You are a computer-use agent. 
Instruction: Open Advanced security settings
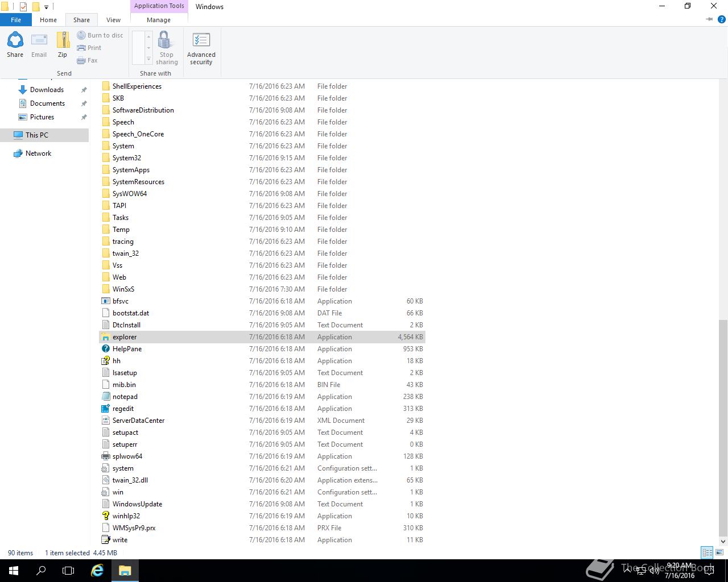(x=201, y=49)
